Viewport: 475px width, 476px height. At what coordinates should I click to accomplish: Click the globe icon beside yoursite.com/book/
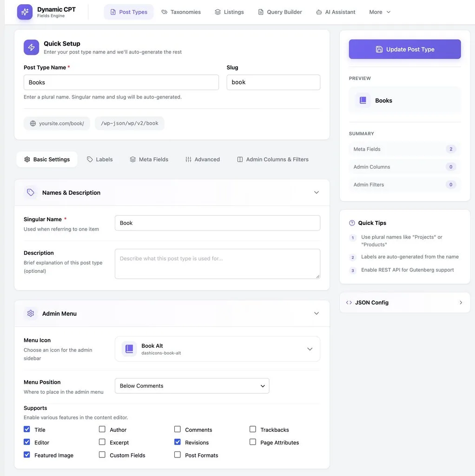coord(33,123)
